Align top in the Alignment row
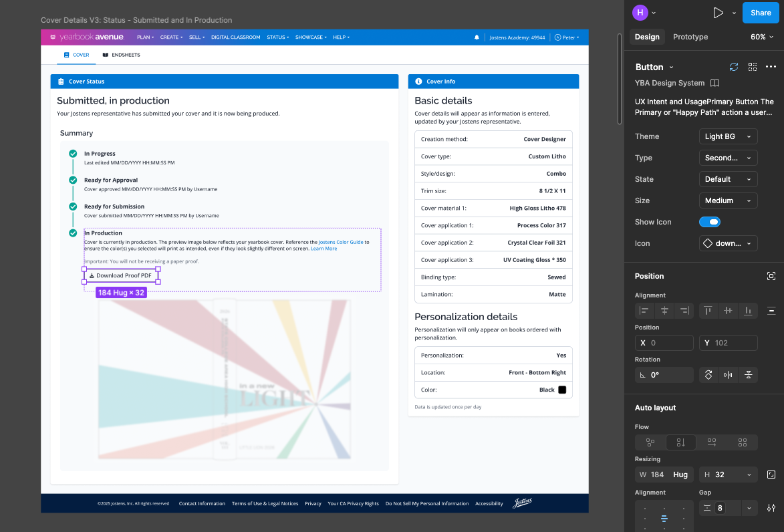The height and width of the screenshot is (532, 784). coord(708,311)
